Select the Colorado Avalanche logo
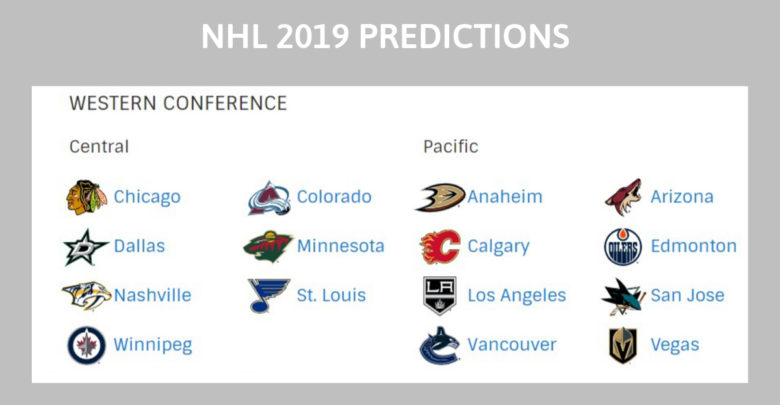 click(x=269, y=198)
